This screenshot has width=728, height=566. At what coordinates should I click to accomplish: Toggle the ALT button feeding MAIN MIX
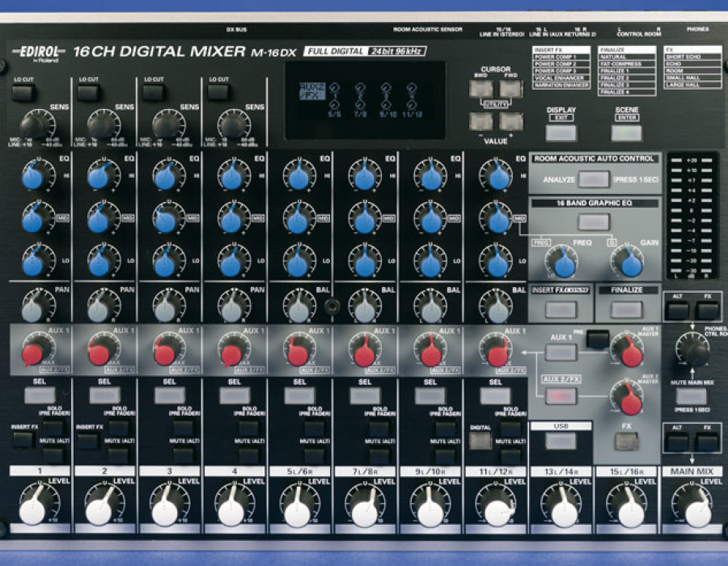click(x=677, y=442)
